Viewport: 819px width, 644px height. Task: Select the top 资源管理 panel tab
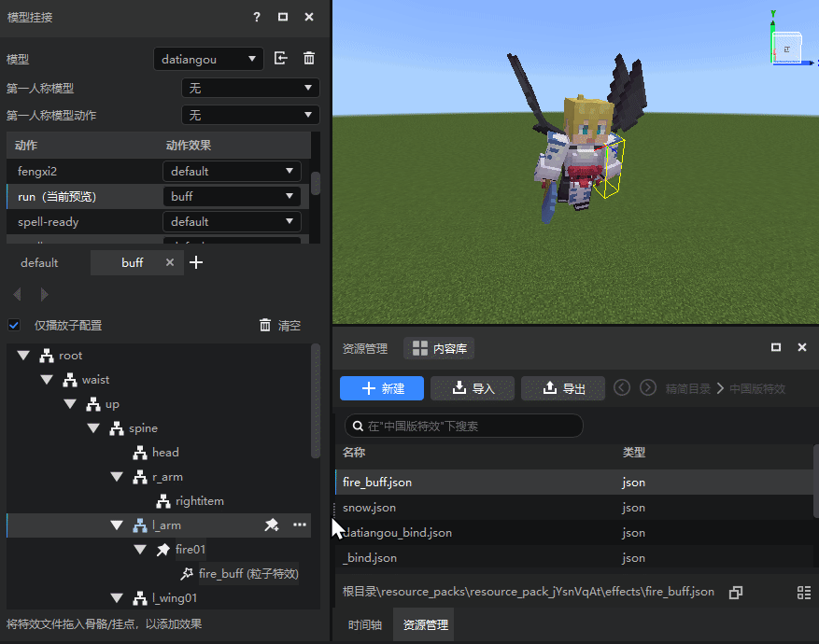click(364, 349)
